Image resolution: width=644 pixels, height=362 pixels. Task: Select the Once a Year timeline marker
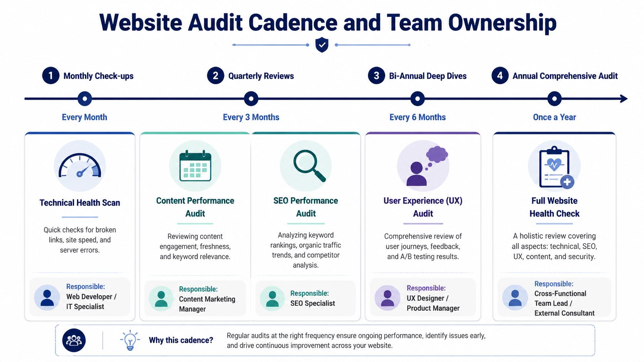point(554,99)
